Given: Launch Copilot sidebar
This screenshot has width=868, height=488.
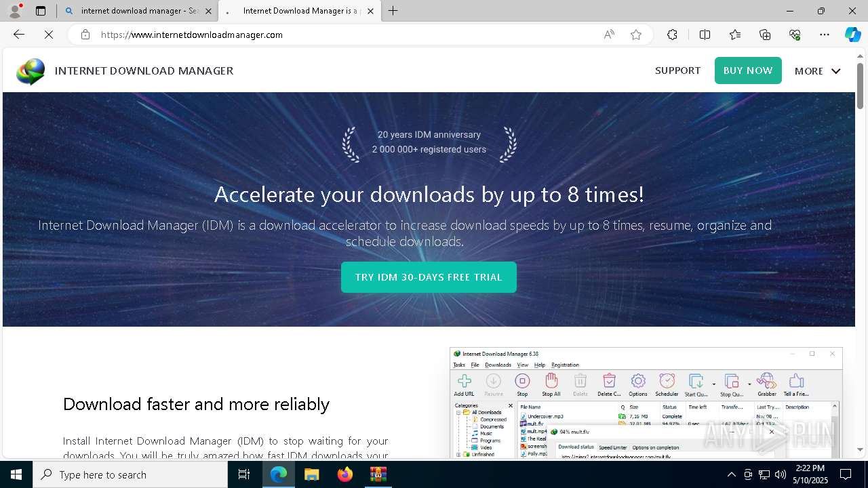Looking at the screenshot, I should 852,35.
